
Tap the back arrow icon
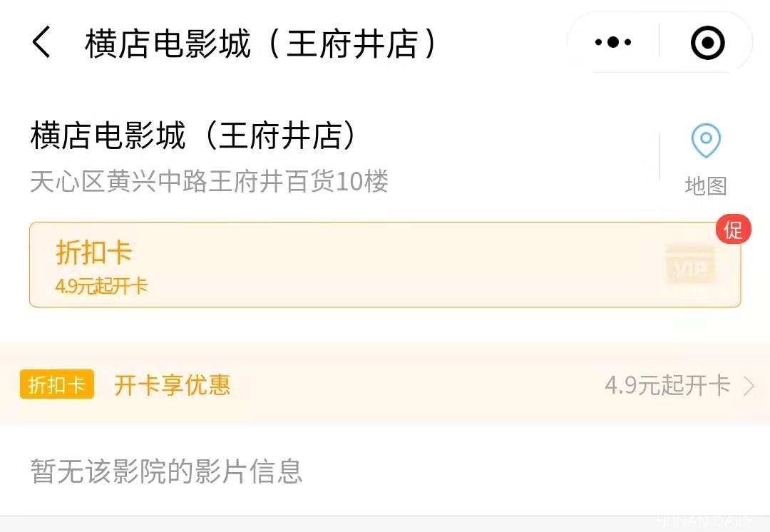pyautogui.click(x=41, y=43)
